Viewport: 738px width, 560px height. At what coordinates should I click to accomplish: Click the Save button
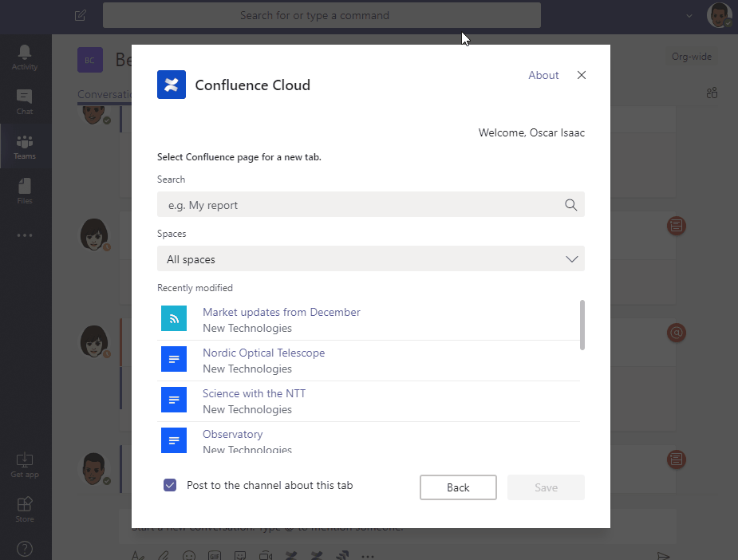point(546,487)
